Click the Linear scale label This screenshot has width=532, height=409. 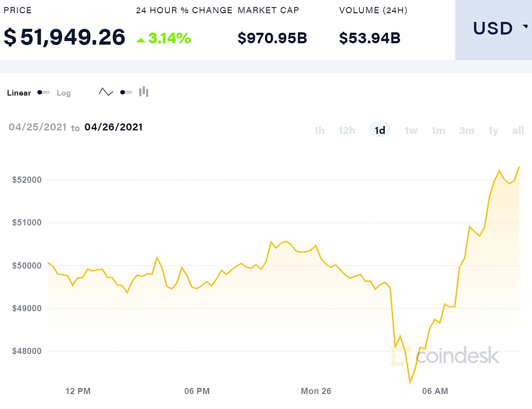point(19,93)
